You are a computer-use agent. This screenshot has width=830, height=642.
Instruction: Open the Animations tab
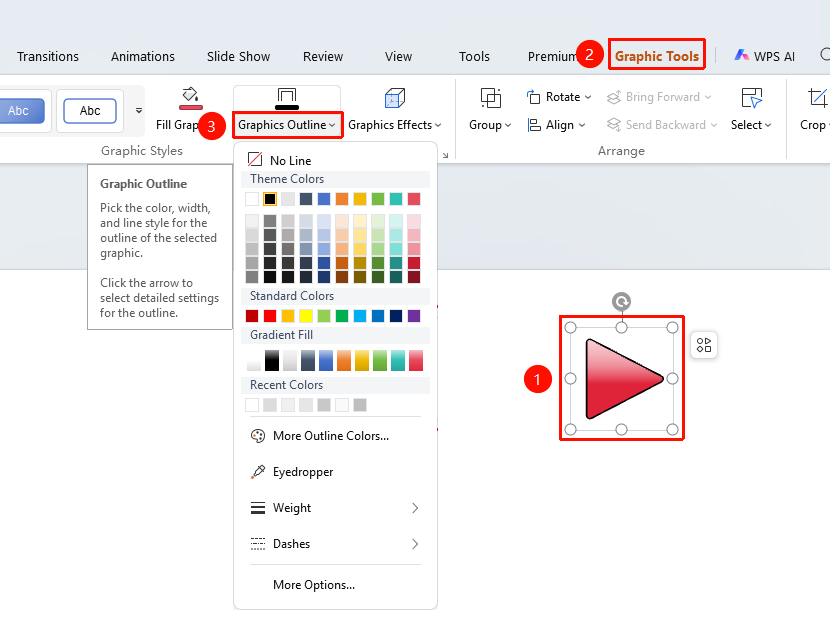[143, 56]
